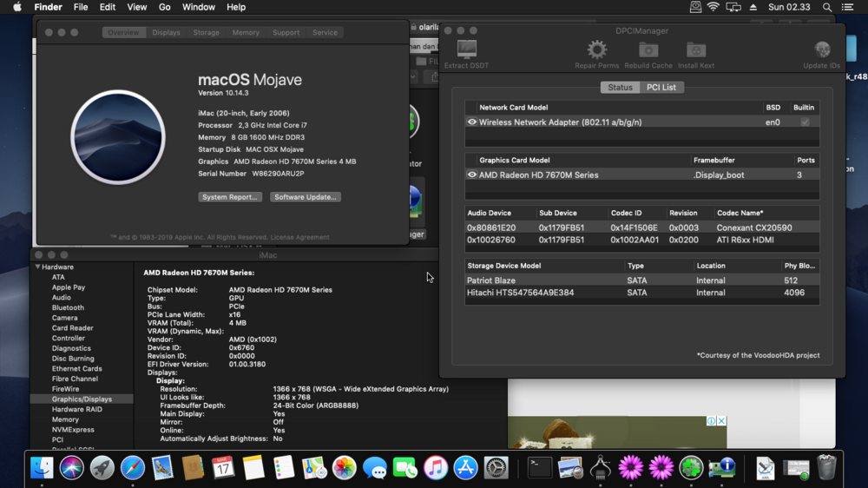The width and height of the screenshot is (868, 488).
Task: Open iTunes music icon in dock
Action: [436, 468]
